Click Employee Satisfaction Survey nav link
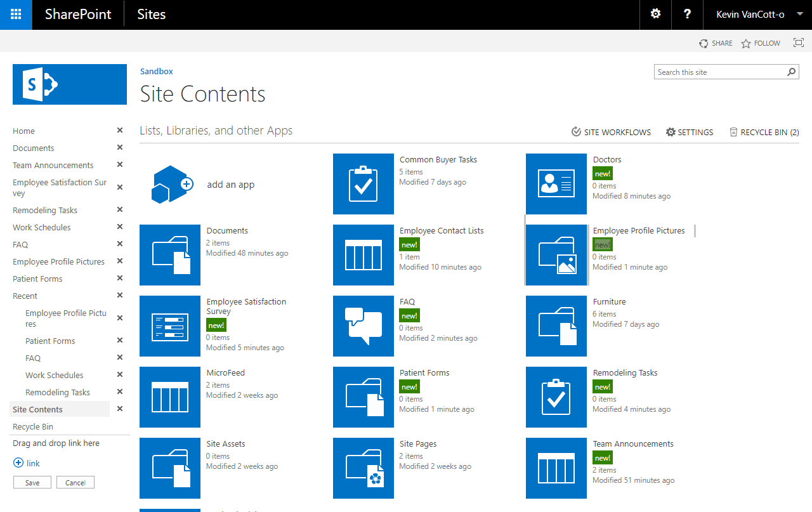 coord(60,188)
